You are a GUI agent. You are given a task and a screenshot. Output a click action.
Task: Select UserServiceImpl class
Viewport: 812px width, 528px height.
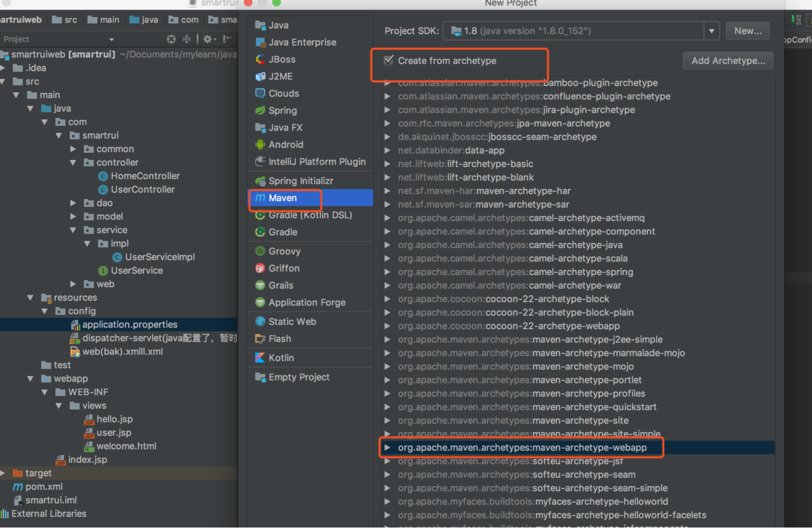click(154, 257)
